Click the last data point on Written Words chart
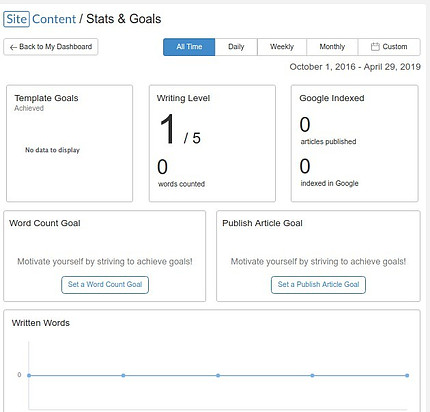The width and height of the screenshot is (430, 412). [x=407, y=375]
